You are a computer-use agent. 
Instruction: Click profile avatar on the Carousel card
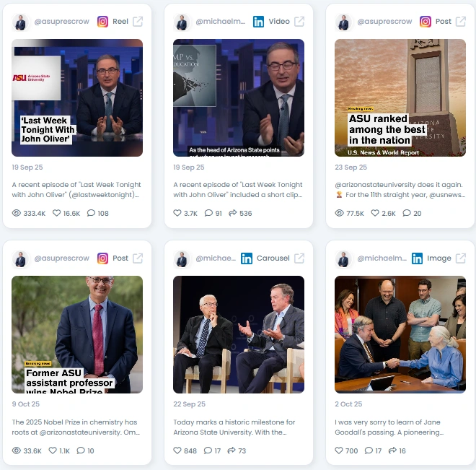[x=182, y=259]
